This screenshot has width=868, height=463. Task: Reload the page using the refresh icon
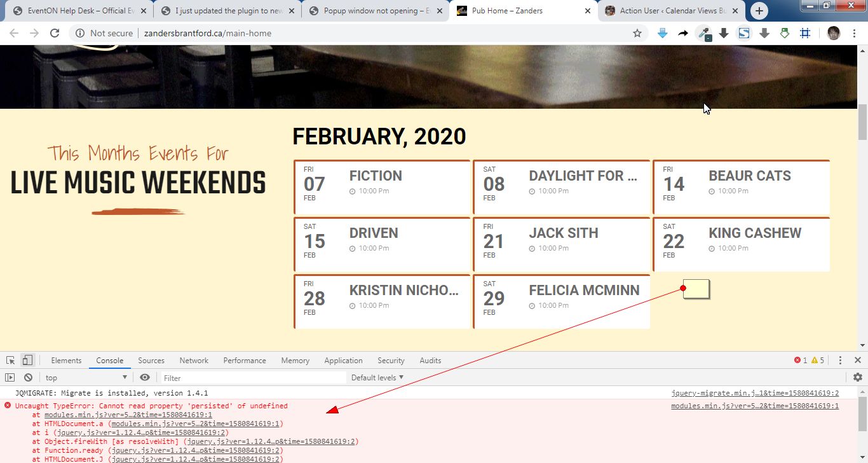(55, 34)
